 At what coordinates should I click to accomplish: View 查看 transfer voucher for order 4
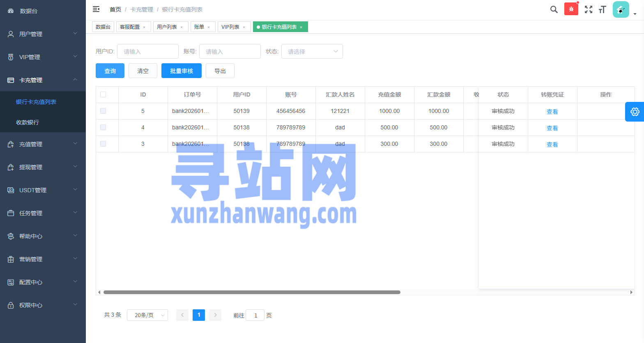[x=552, y=128]
